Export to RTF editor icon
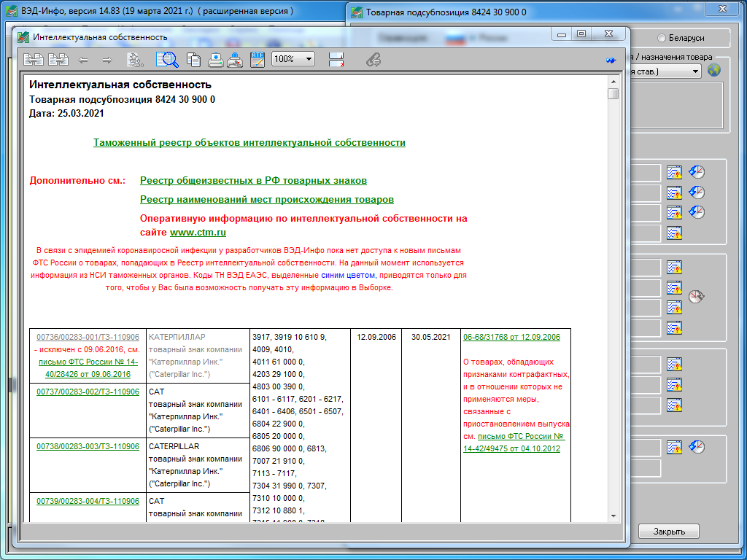The width and height of the screenshot is (747, 560). click(x=258, y=60)
